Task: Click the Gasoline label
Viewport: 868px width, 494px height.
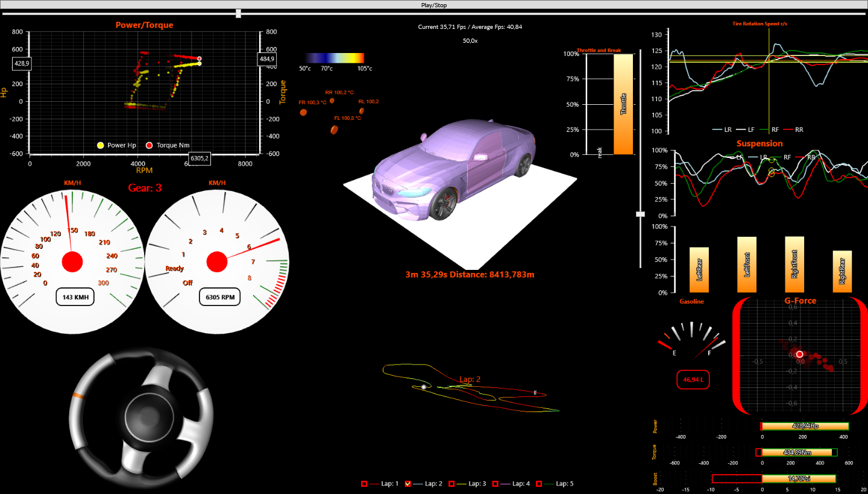Action: point(691,301)
